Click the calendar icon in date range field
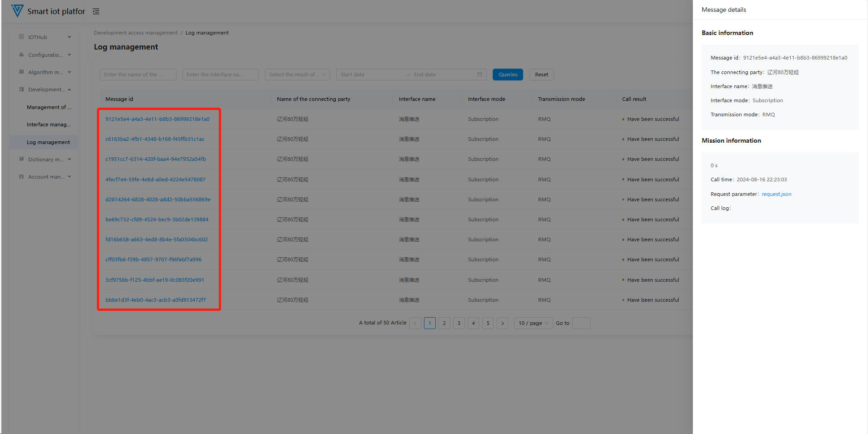868x434 pixels. [x=479, y=75]
